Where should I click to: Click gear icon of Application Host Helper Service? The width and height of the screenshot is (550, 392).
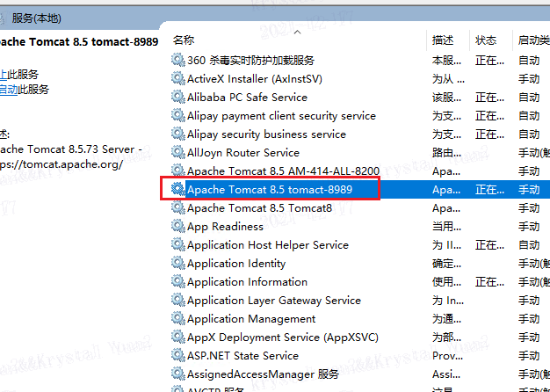coord(178,244)
